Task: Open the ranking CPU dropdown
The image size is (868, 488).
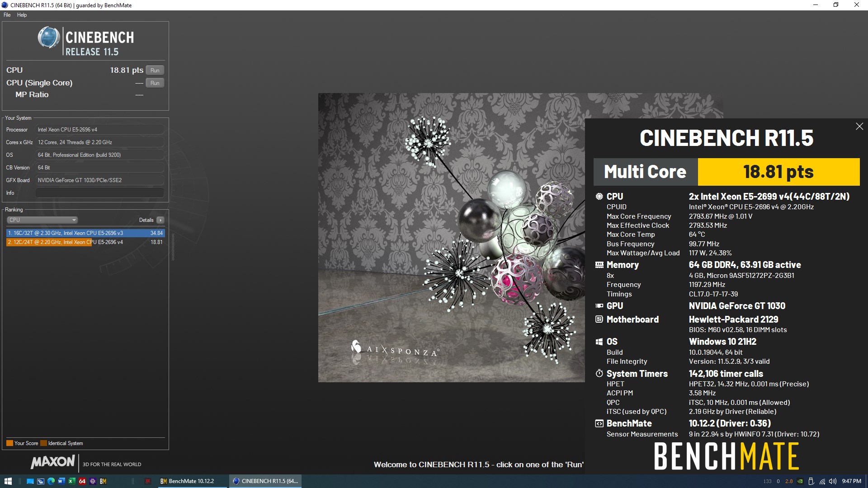Action: click(x=42, y=220)
